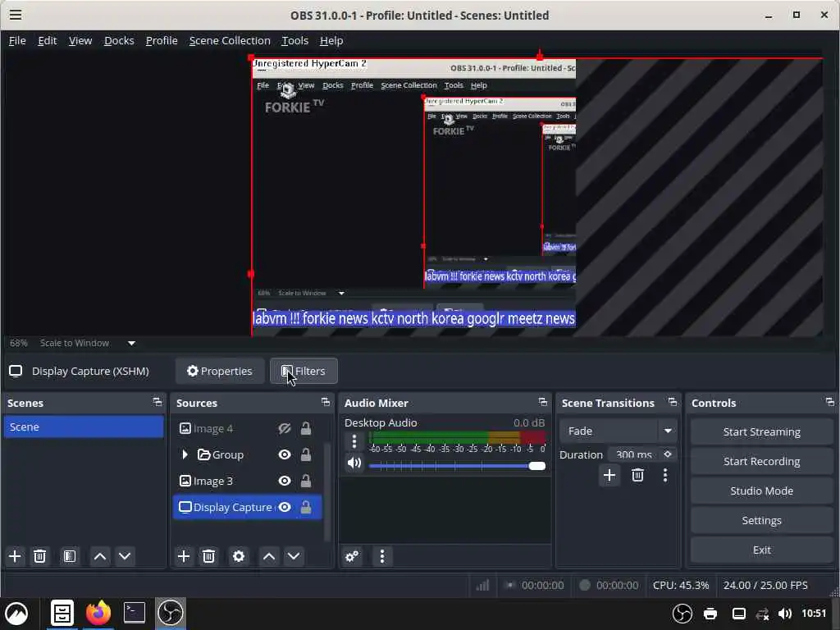The width and height of the screenshot is (840, 630).
Task: Click the Exit button
Action: [x=761, y=550]
